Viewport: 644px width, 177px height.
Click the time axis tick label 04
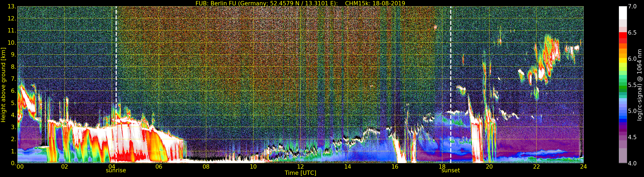[112, 166]
